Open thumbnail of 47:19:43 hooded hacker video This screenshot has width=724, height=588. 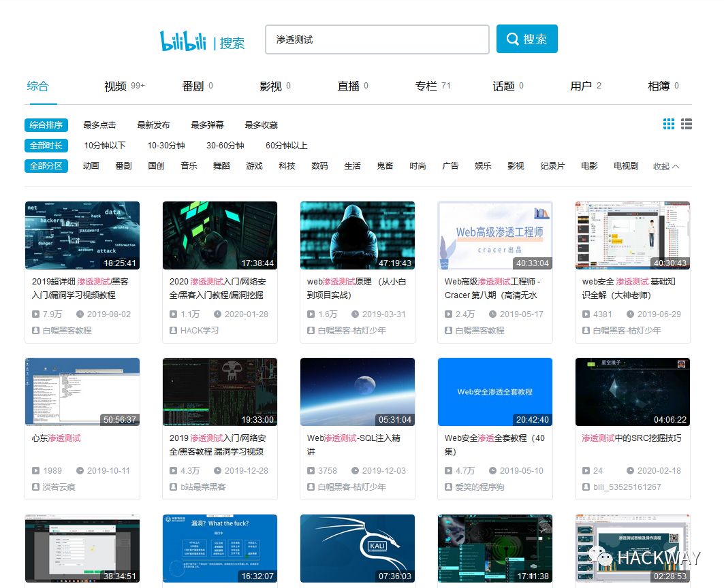pos(358,235)
